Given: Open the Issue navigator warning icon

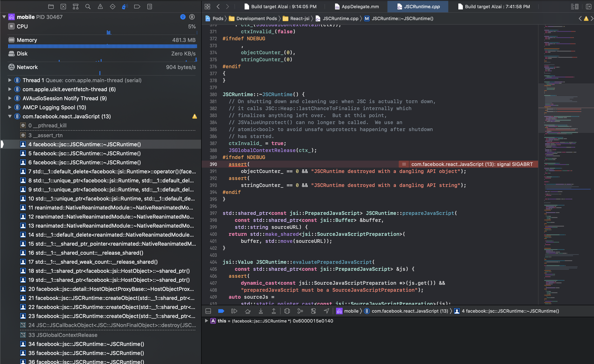Looking at the screenshot, I should (x=100, y=7).
